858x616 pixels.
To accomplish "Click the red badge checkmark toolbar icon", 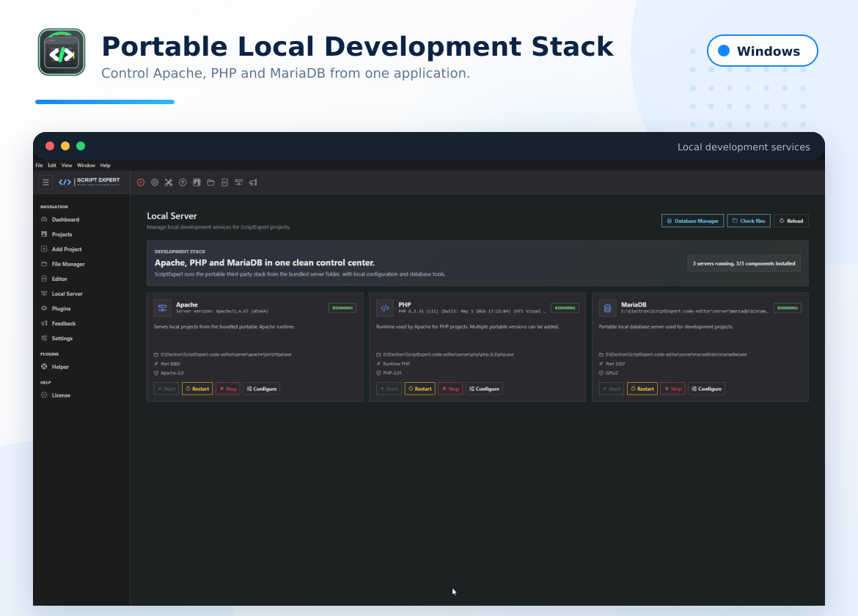I will click(x=141, y=182).
